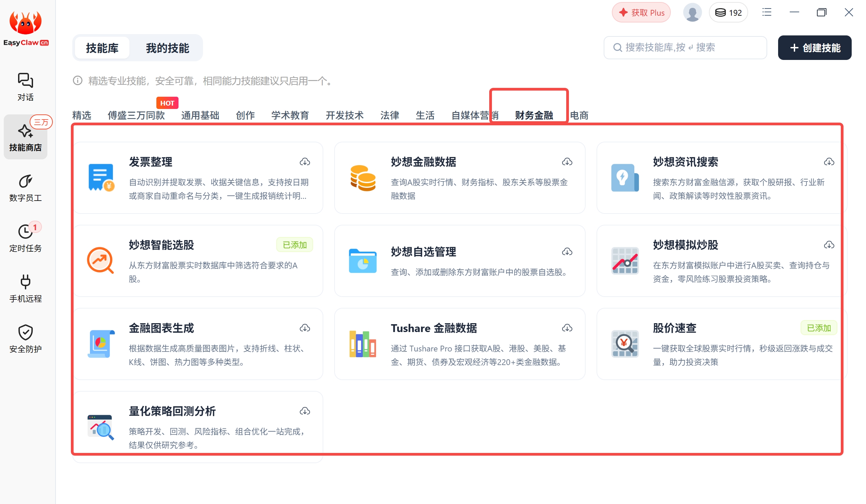Click the 妙想资讯搜索 lightbulb icon
This screenshot has height=504, width=866.
[x=625, y=178]
